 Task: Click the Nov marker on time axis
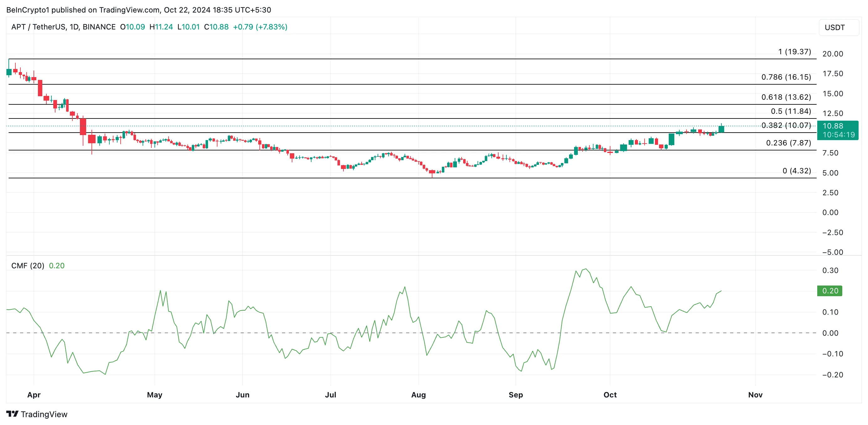point(755,395)
